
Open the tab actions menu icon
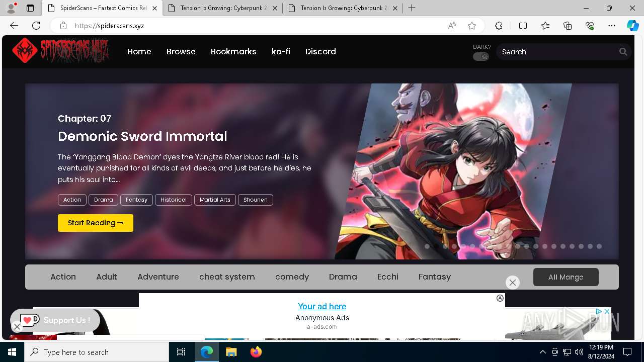[x=30, y=8]
